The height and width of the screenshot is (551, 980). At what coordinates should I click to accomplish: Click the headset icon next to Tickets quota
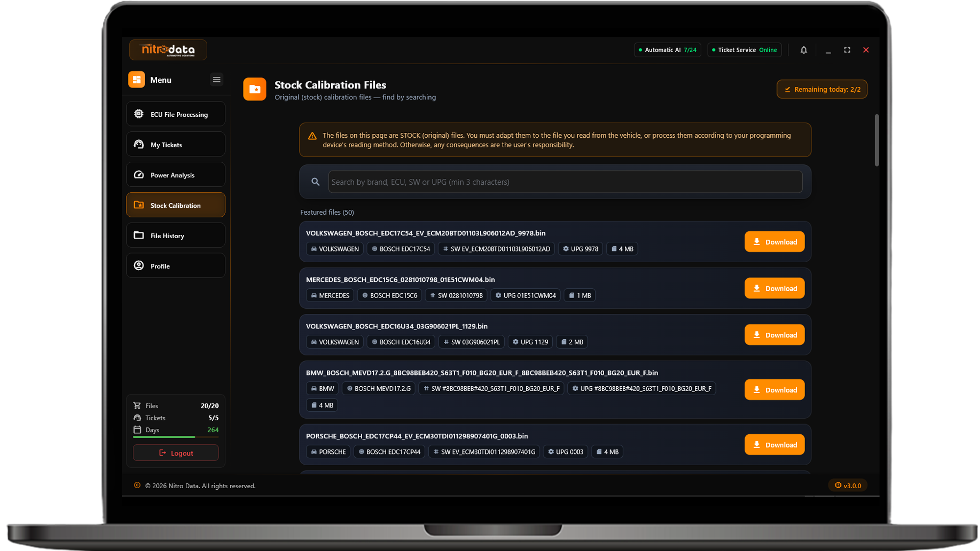tap(137, 418)
